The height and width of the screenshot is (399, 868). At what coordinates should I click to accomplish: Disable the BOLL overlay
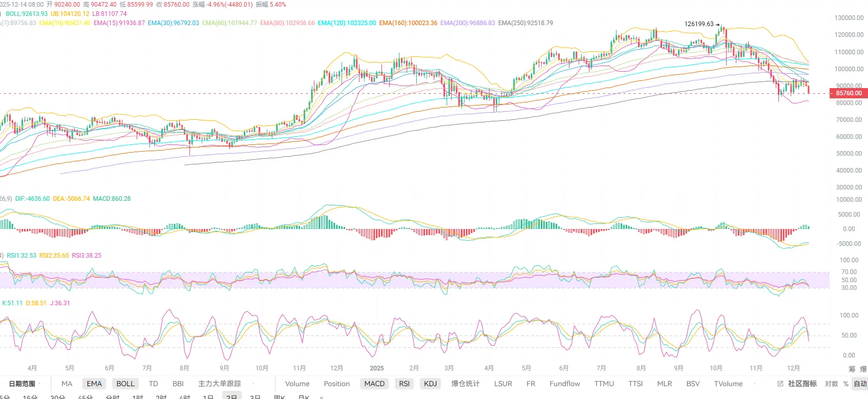(125, 384)
